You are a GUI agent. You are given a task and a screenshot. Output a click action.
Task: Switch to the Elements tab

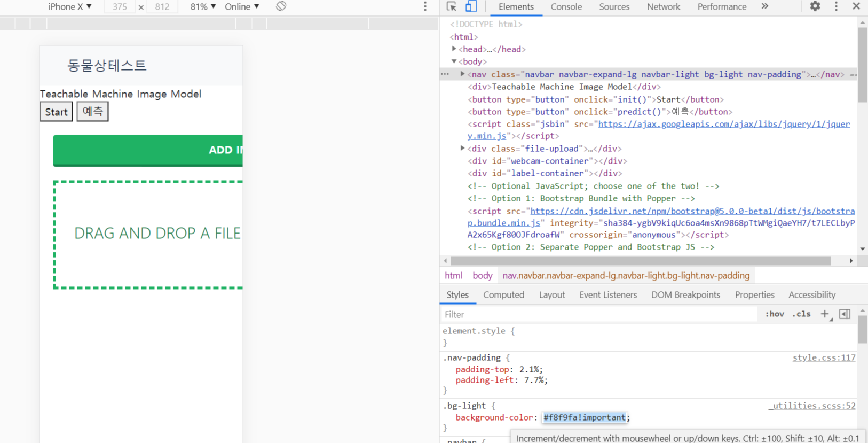(x=516, y=7)
